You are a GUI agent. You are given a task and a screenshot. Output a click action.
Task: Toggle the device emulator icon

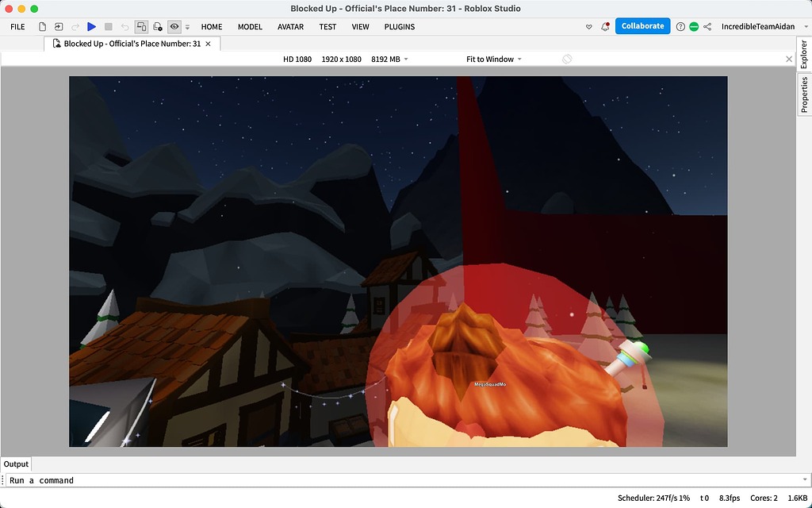pyautogui.click(x=141, y=26)
